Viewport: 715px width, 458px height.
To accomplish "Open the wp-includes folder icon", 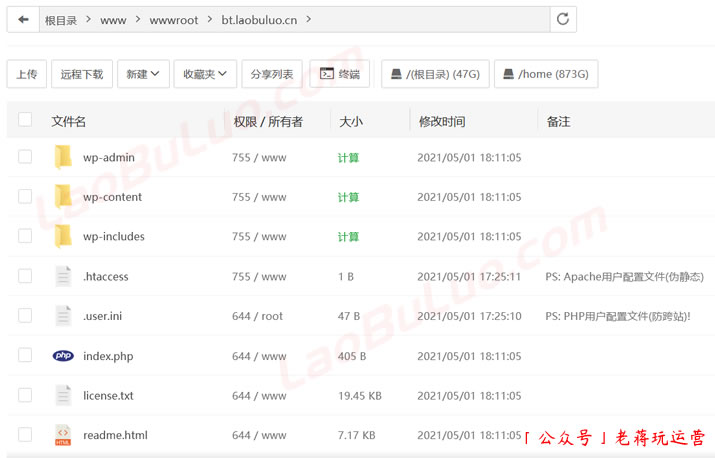I will tap(63, 236).
